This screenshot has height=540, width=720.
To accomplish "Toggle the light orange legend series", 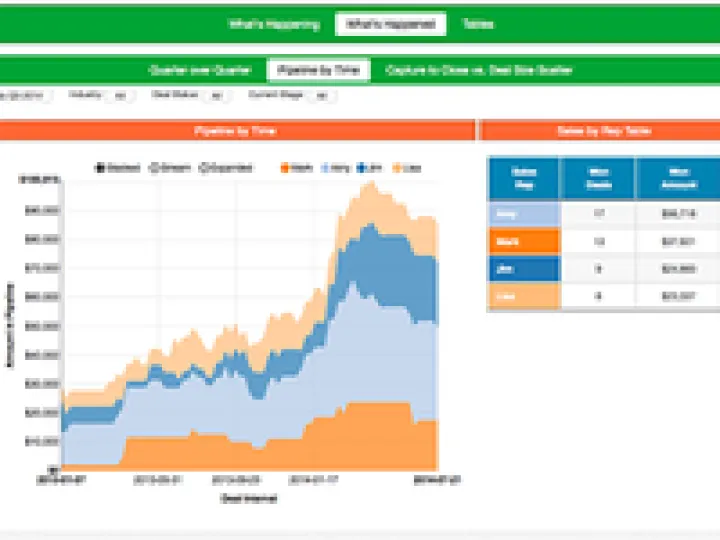I will [407, 168].
